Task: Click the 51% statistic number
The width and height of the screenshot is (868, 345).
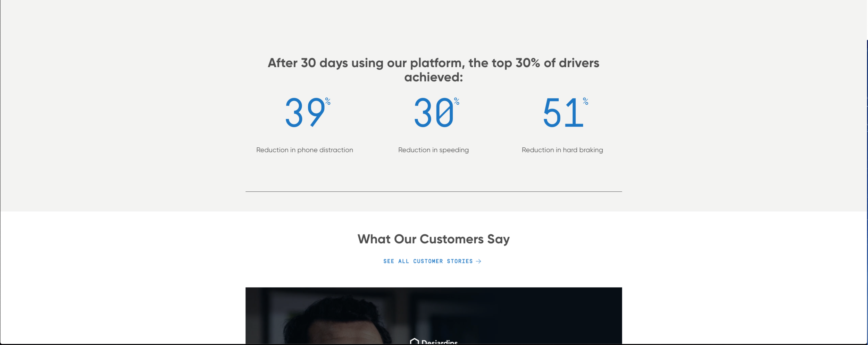Action: coord(566,112)
